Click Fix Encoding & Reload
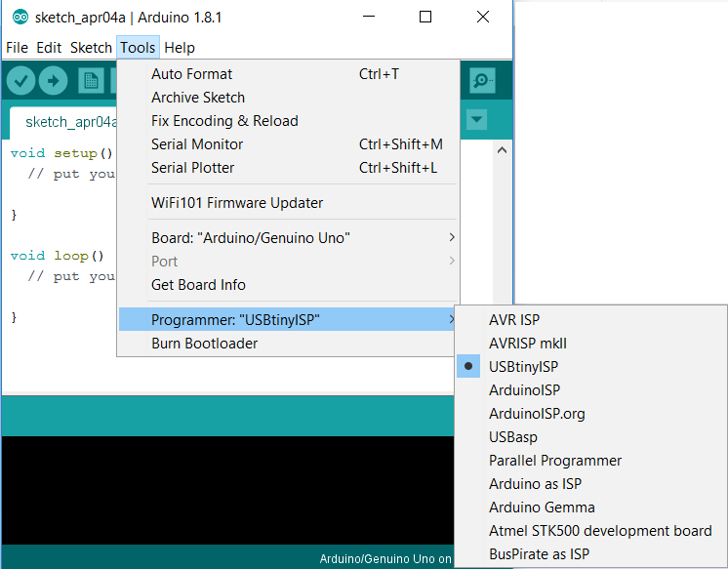Viewport: 728px width, 569px height. point(288,121)
